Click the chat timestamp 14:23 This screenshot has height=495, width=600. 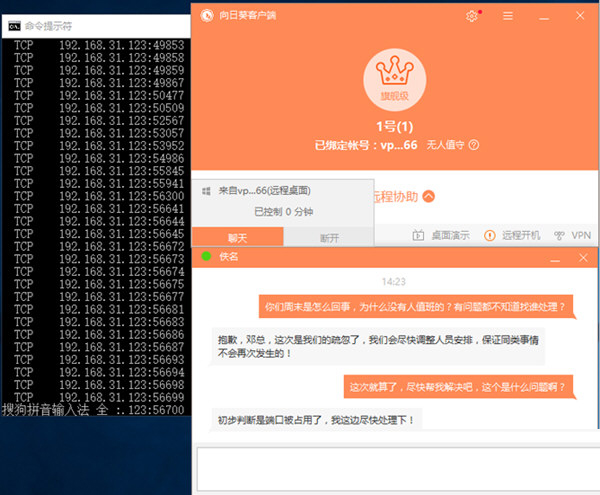[393, 282]
